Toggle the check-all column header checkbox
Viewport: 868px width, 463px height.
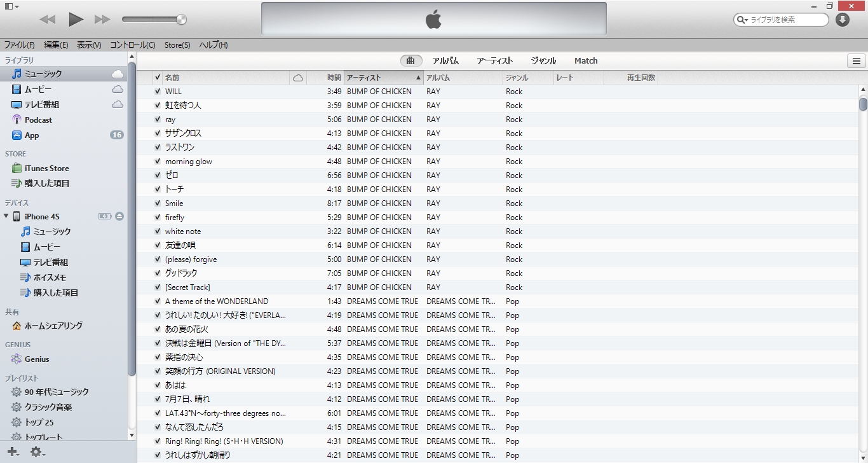[x=158, y=78]
